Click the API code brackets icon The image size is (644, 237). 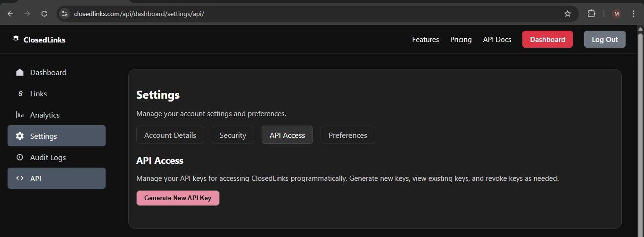tap(20, 178)
